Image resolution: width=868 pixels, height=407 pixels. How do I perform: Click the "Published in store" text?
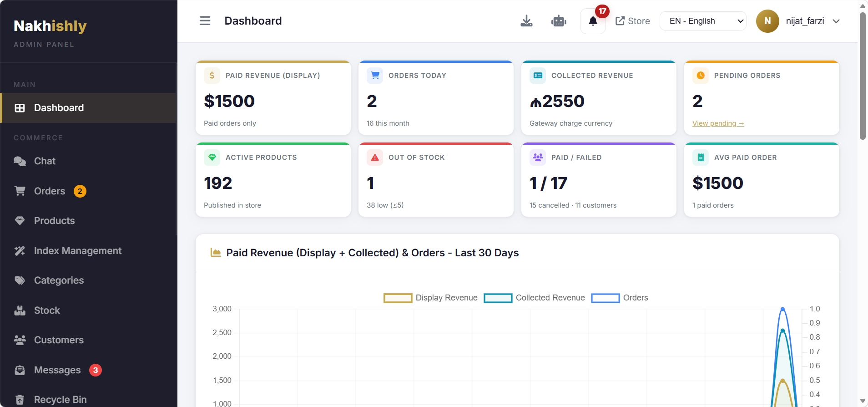[x=232, y=205]
